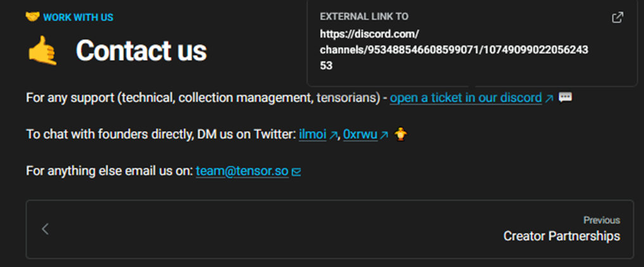
Task: Click the arrow icon next to ilmoi
Action: tap(334, 135)
